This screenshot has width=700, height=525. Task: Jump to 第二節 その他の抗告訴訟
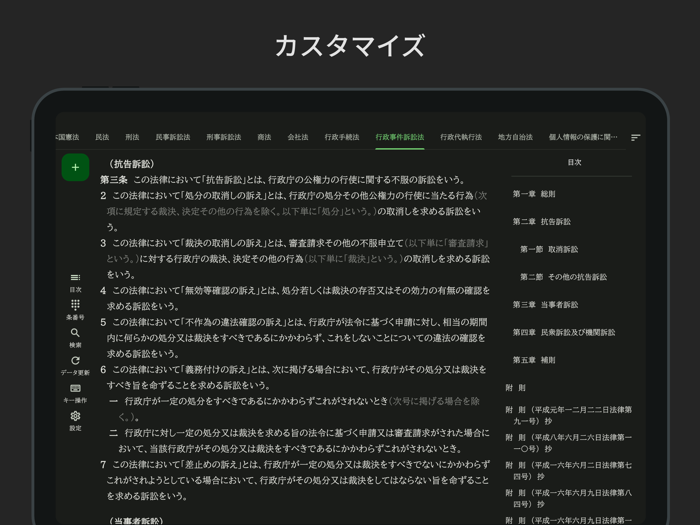point(563,277)
